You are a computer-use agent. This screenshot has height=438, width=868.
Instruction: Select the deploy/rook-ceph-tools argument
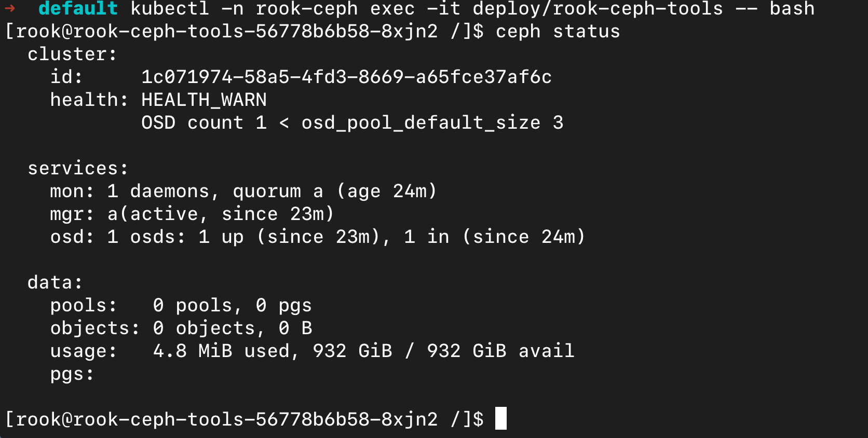[x=597, y=8]
